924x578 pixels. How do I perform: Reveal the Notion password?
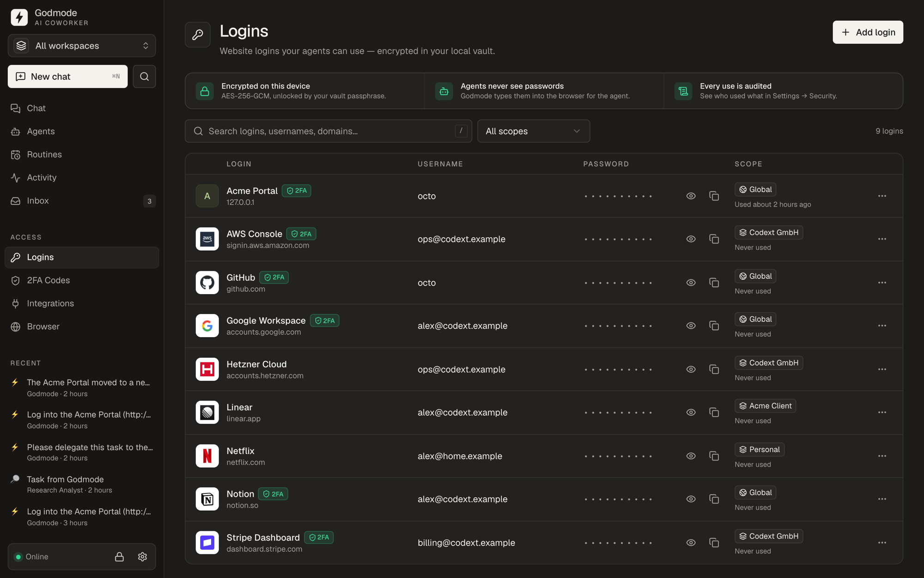pos(691,499)
